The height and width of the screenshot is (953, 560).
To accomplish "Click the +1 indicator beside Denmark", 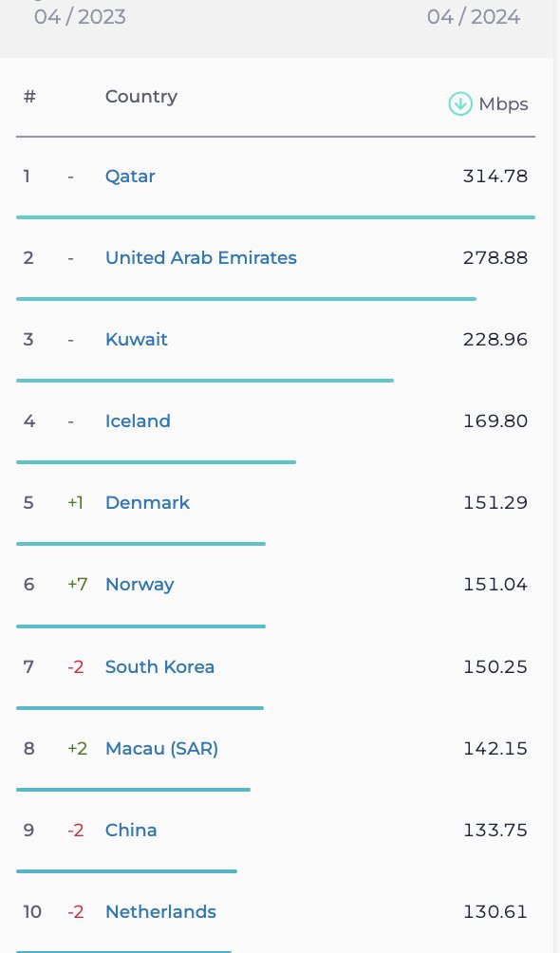I will click(75, 503).
